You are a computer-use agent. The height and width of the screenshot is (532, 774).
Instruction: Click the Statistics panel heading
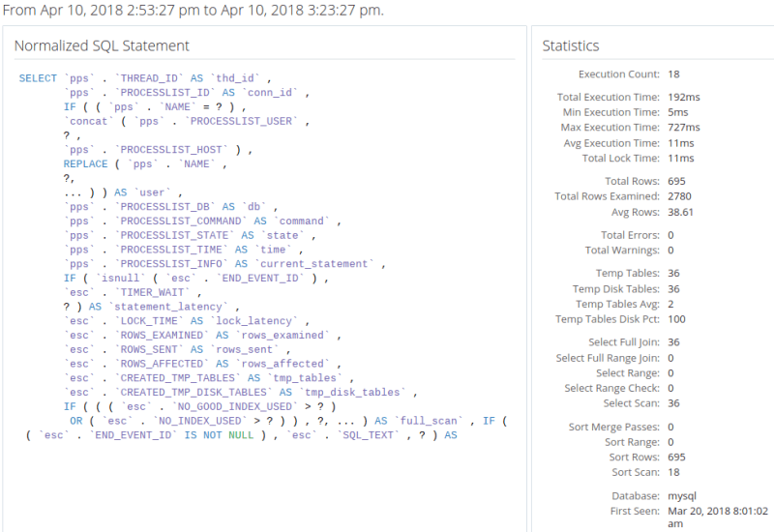point(570,45)
